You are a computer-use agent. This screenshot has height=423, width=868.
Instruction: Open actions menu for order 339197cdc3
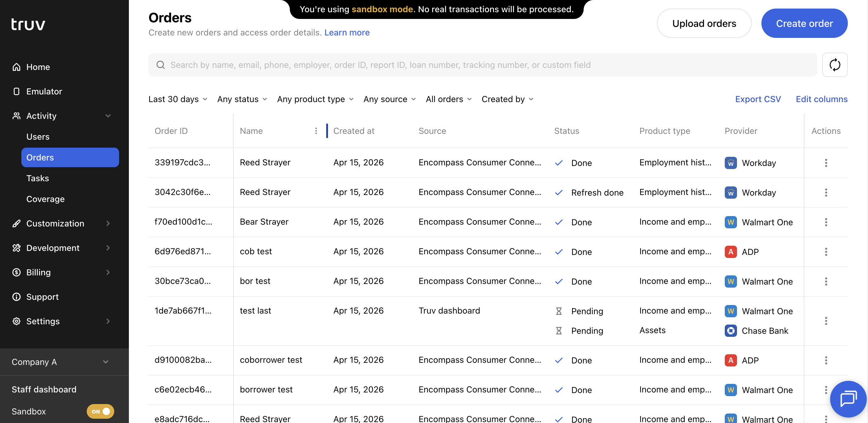pos(826,163)
